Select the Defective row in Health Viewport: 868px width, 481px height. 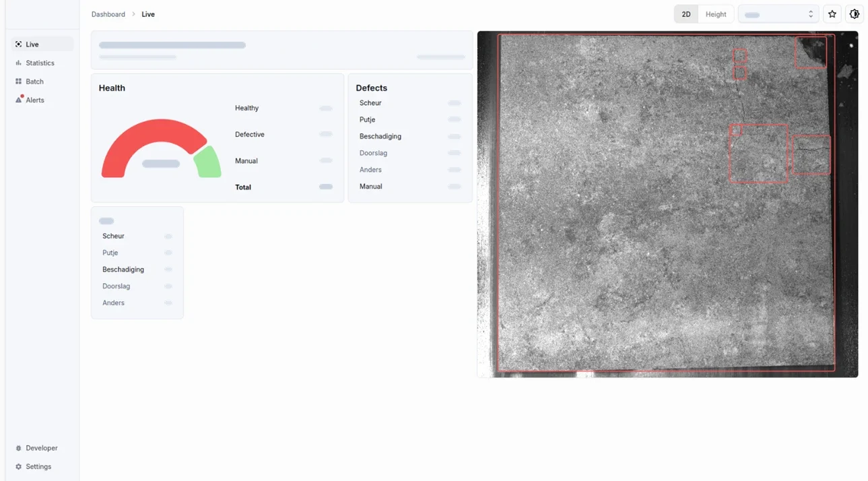pyautogui.click(x=283, y=134)
